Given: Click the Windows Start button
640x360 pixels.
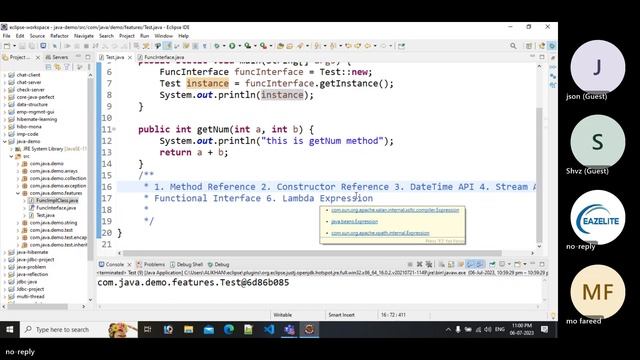Looking at the screenshot, I should (x=10, y=329).
